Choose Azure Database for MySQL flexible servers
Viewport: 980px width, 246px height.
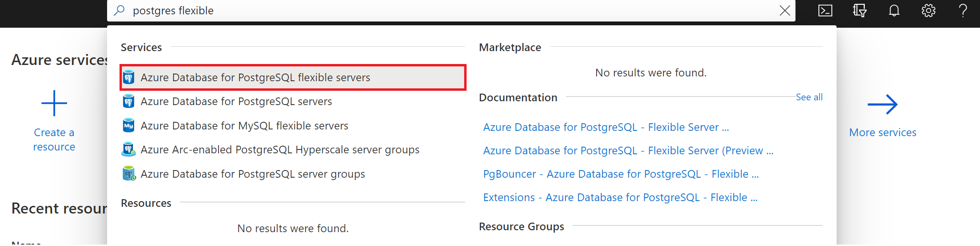pyautogui.click(x=244, y=126)
